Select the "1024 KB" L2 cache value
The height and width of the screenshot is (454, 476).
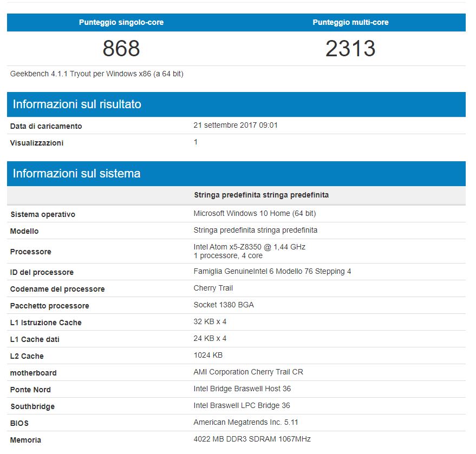point(208,355)
